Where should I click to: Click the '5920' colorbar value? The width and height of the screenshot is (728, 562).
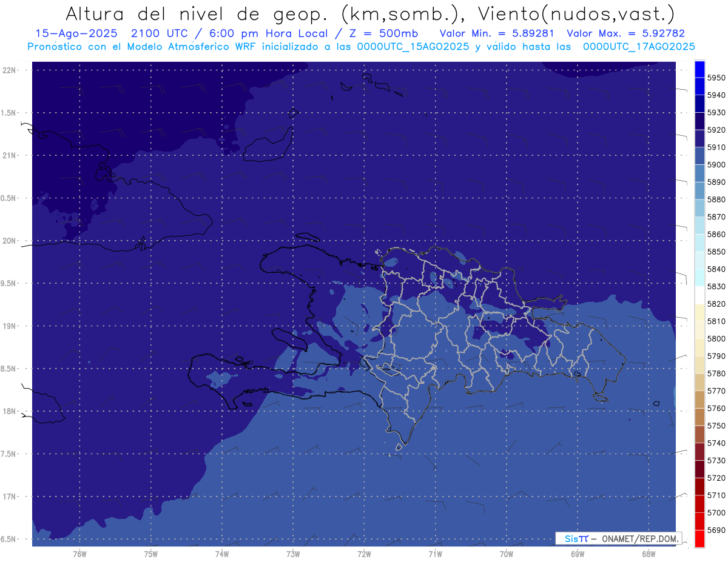coord(716,130)
